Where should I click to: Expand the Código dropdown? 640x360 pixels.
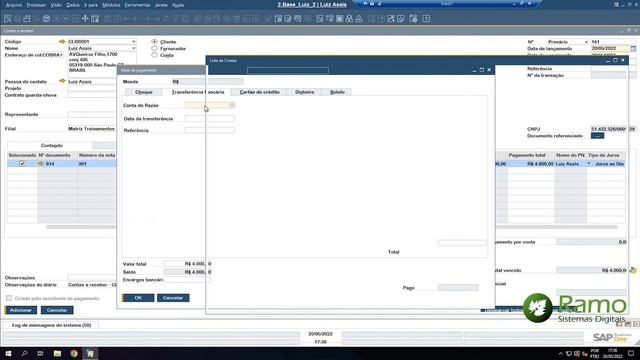pos(133,42)
